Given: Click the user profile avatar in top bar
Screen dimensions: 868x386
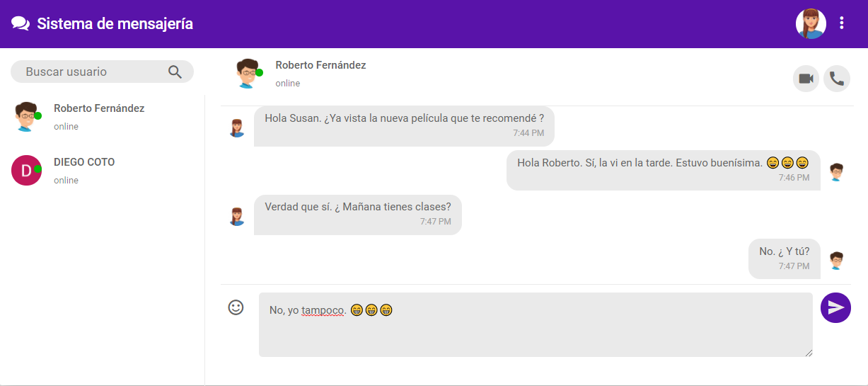Looking at the screenshot, I should (x=811, y=23).
